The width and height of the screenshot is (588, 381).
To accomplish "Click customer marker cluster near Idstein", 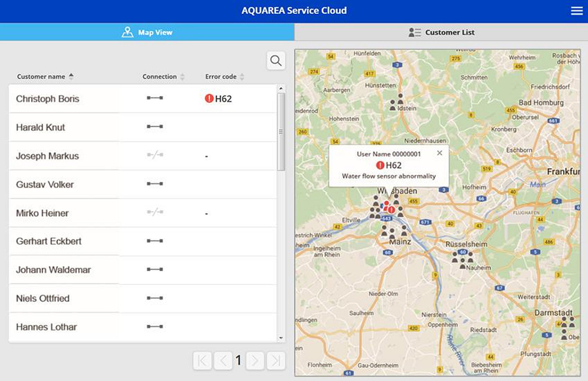I will [x=396, y=102].
